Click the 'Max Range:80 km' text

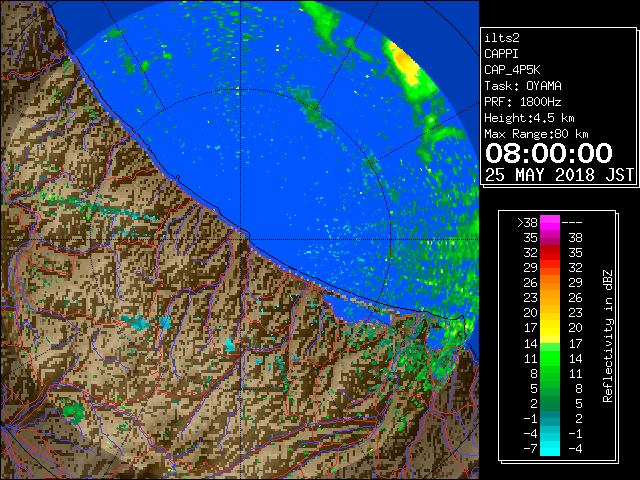coord(536,134)
